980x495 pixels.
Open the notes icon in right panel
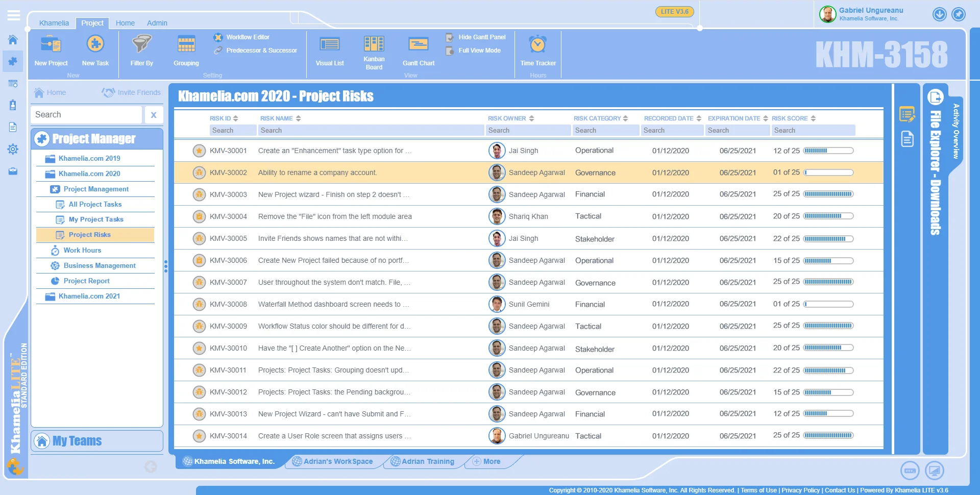coord(907,114)
